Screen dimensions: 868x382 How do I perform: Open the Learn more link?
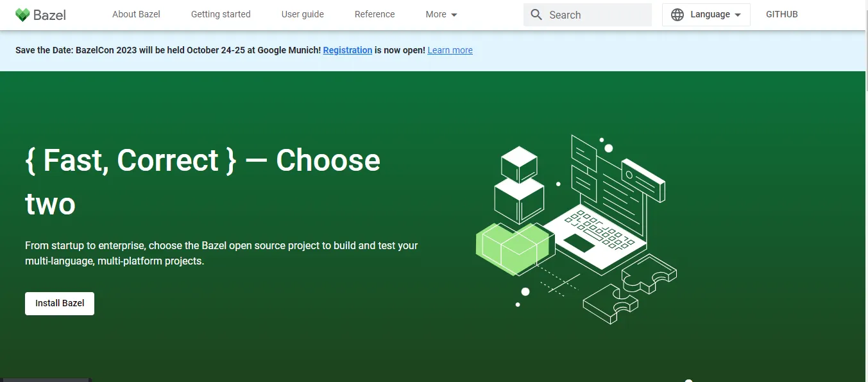[x=450, y=50]
